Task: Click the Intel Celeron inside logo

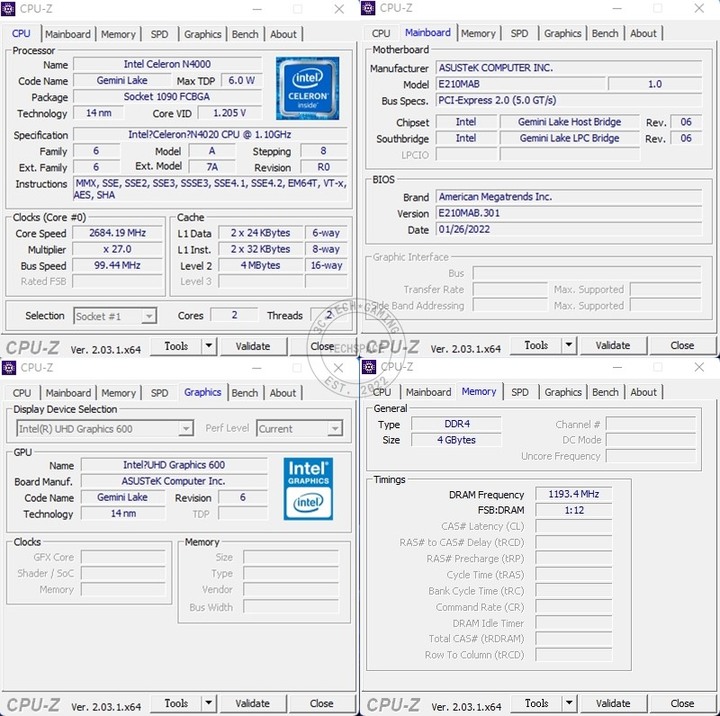Action: point(307,88)
